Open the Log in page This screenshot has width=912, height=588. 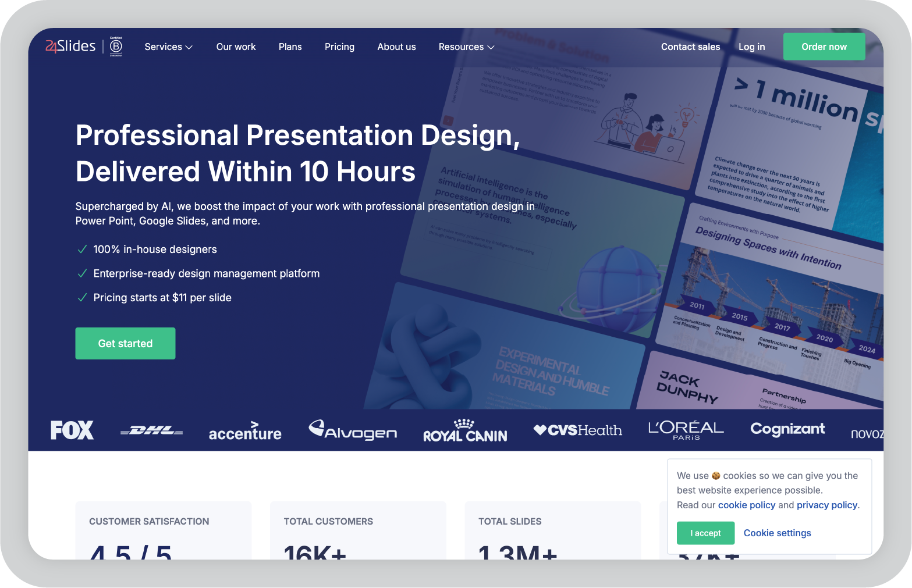click(752, 47)
